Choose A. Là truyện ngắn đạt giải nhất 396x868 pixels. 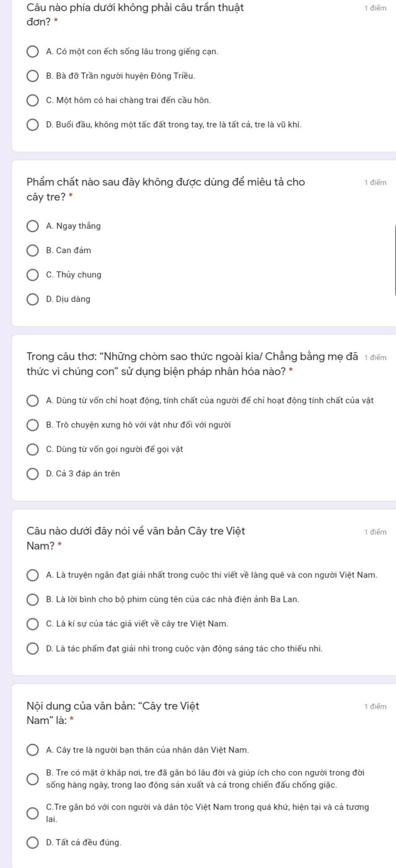[x=32, y=575]
